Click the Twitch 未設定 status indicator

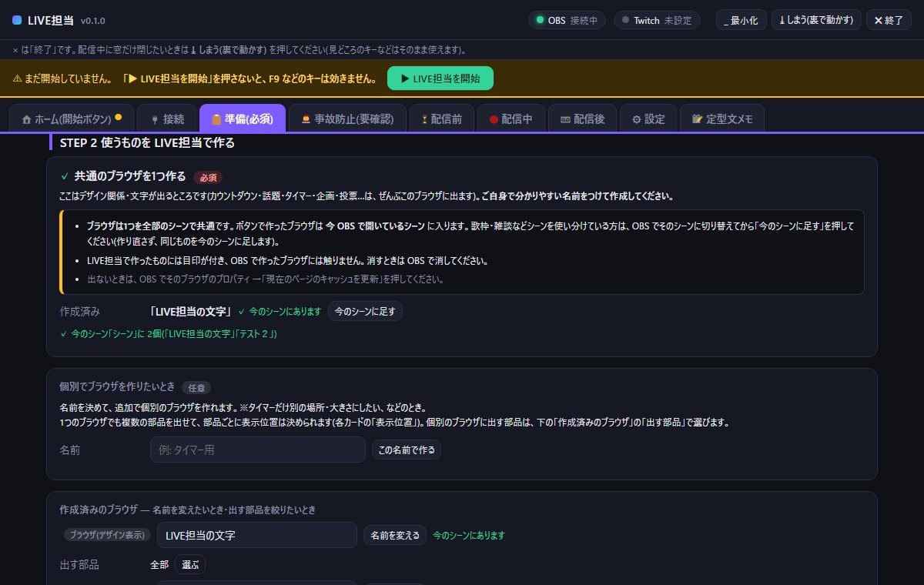[x=657, y=20]
